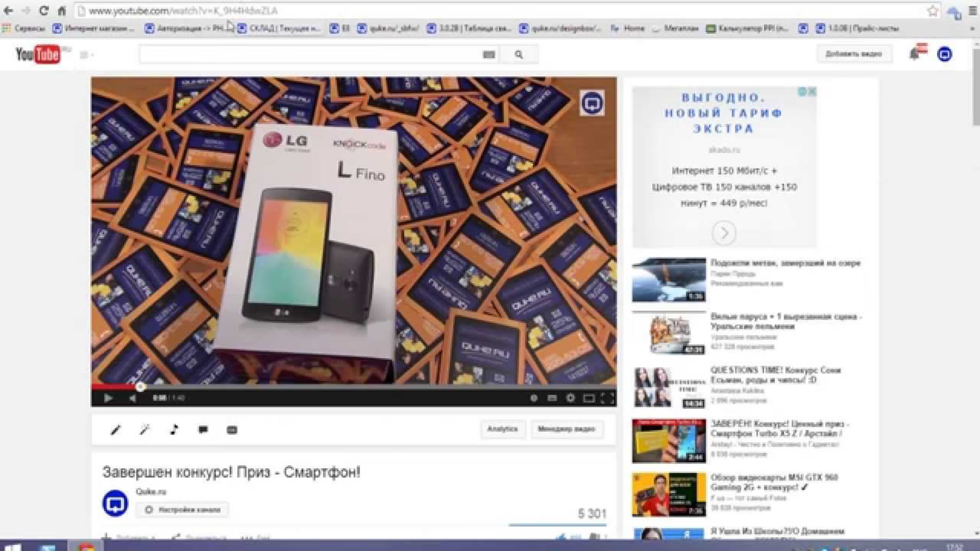Open the notifications bell icon
The width and height of the screenshot is (980, 551).
tap(915, 54)
